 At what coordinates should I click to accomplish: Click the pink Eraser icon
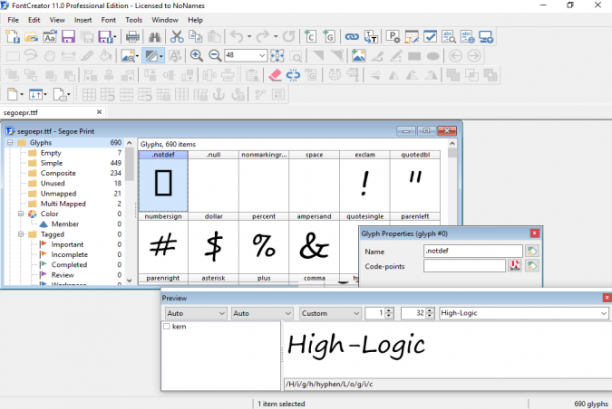[x=275, y=75]
